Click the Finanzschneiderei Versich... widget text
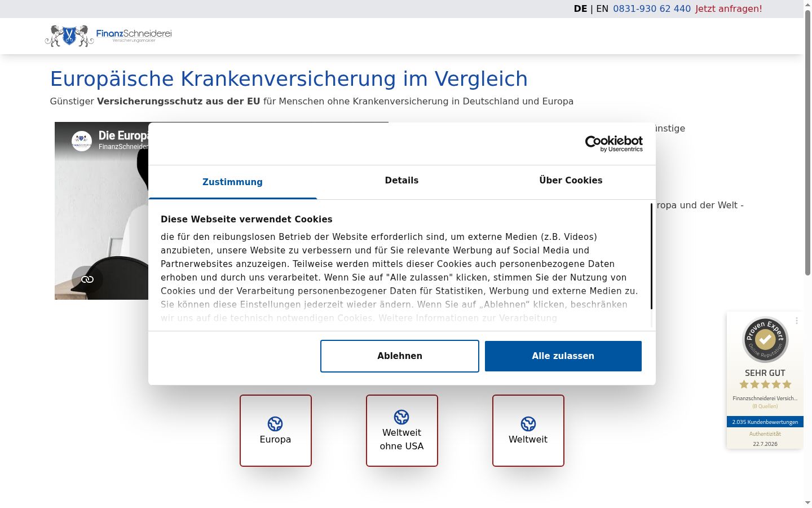 (x=765, y=398)
